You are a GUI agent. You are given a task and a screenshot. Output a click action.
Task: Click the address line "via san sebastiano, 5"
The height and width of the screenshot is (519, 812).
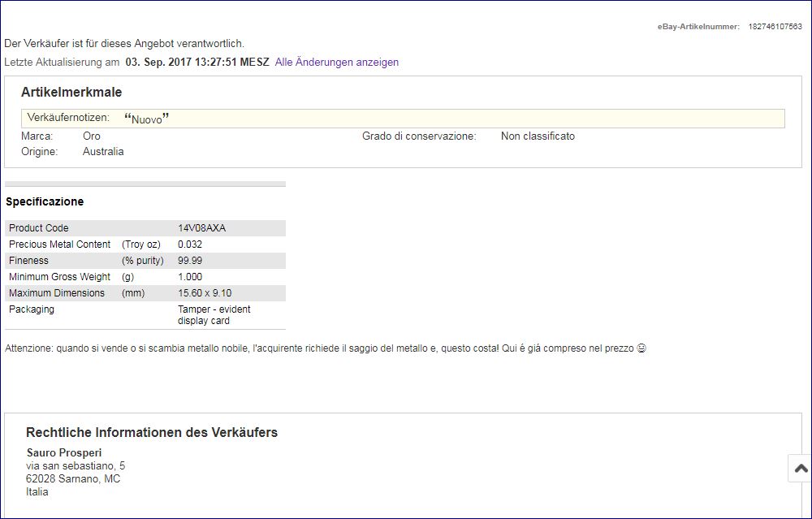click(76, 466)
